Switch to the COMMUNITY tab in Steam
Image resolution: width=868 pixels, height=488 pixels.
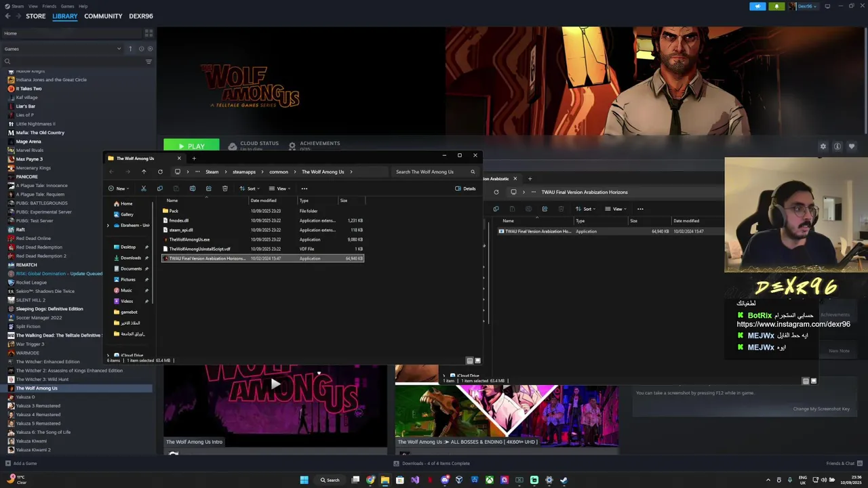[103, 16]
